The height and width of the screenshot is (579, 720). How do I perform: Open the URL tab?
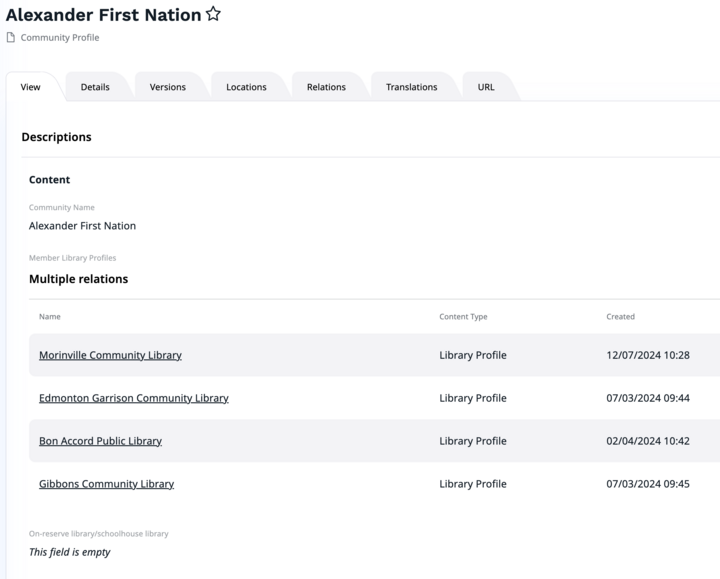486,87
